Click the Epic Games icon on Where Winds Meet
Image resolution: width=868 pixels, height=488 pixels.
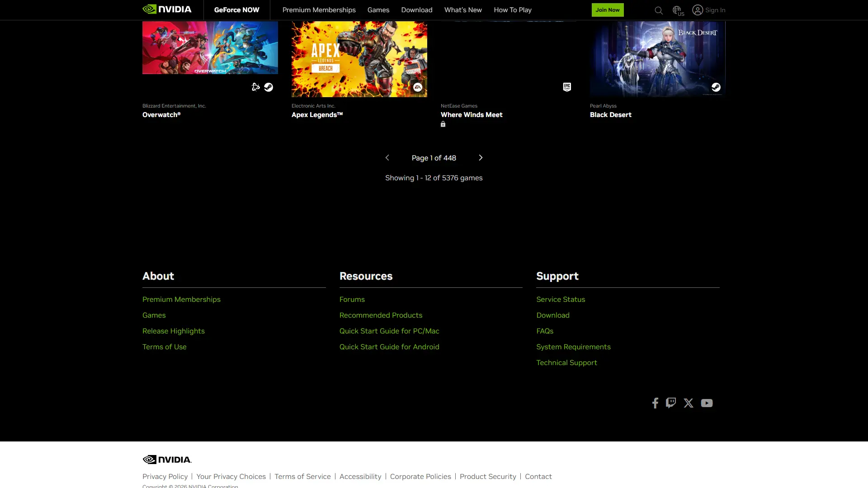pyautogui.click(x=567, y=87)
